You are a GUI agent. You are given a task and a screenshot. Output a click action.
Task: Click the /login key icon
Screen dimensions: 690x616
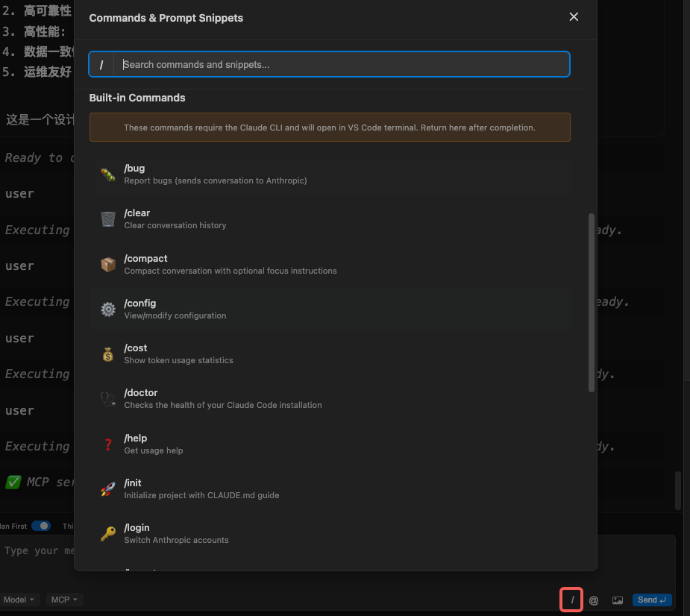[x=108, y=534]
